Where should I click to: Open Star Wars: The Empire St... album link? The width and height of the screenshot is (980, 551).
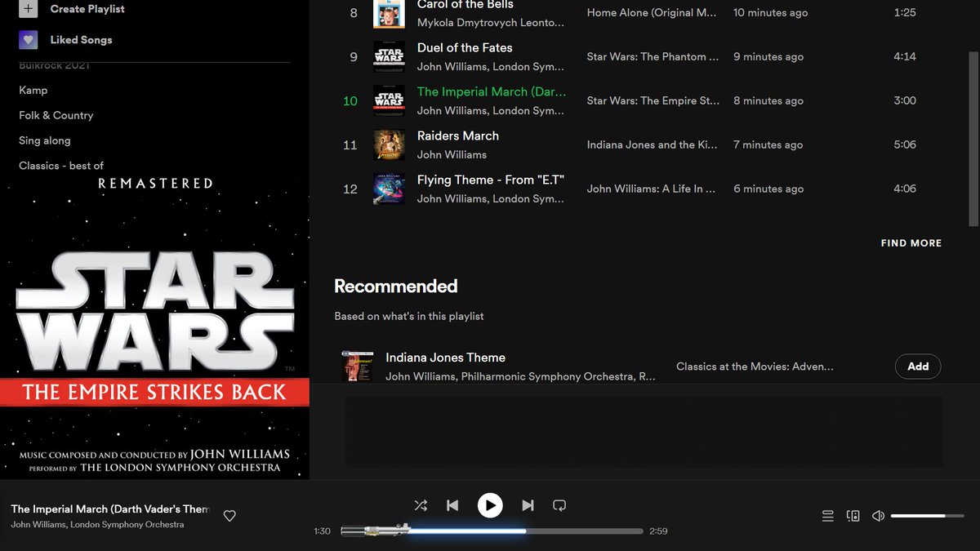tap(653, 101)
